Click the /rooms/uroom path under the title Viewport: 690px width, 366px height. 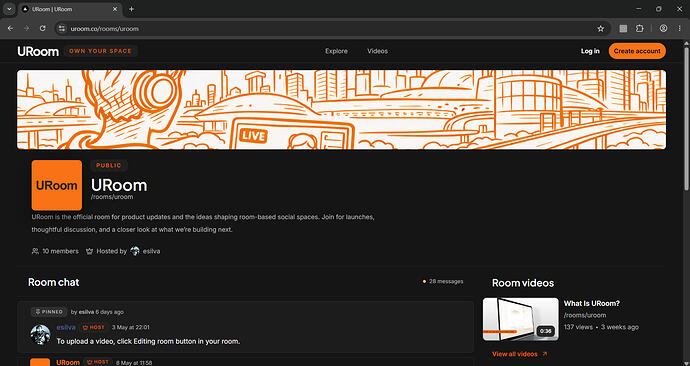(x=112, y=197)
